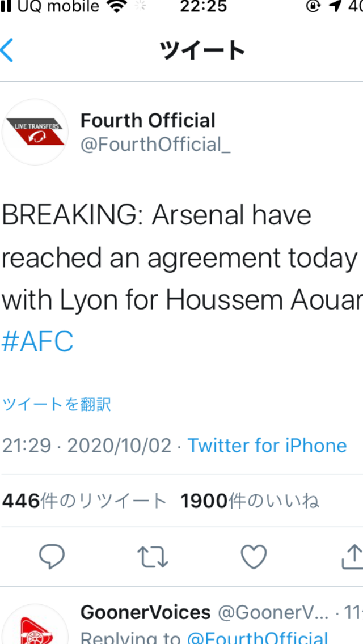Image resolution: width=363 pixels, height=644 pixels.
Task: Open the GoonerVoices reply author name
Action: point(146,613)
